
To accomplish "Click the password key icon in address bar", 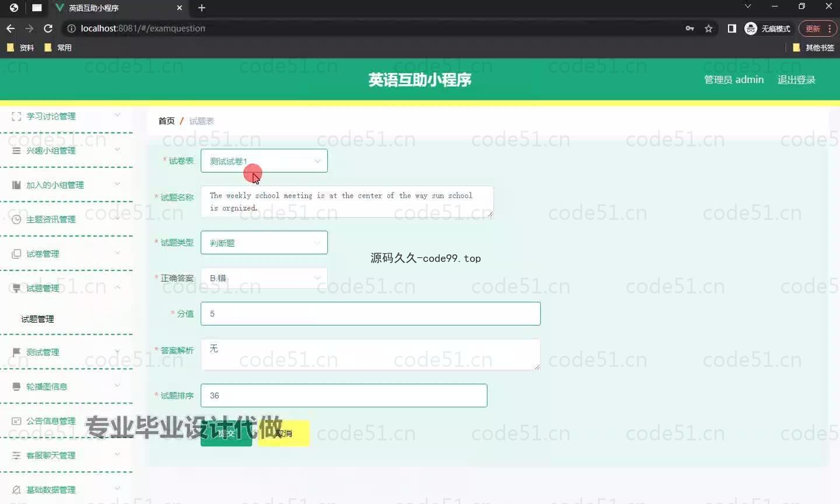I will (x=690, y=29).
